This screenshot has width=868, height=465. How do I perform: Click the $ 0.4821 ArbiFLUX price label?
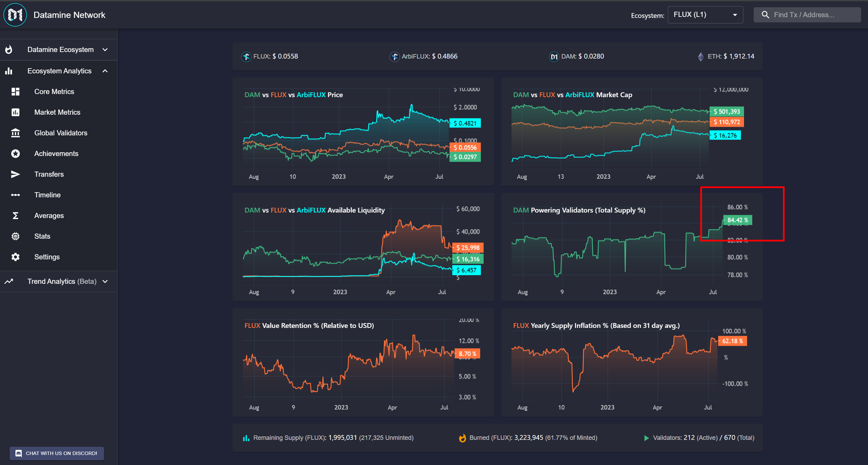(465, 123)
